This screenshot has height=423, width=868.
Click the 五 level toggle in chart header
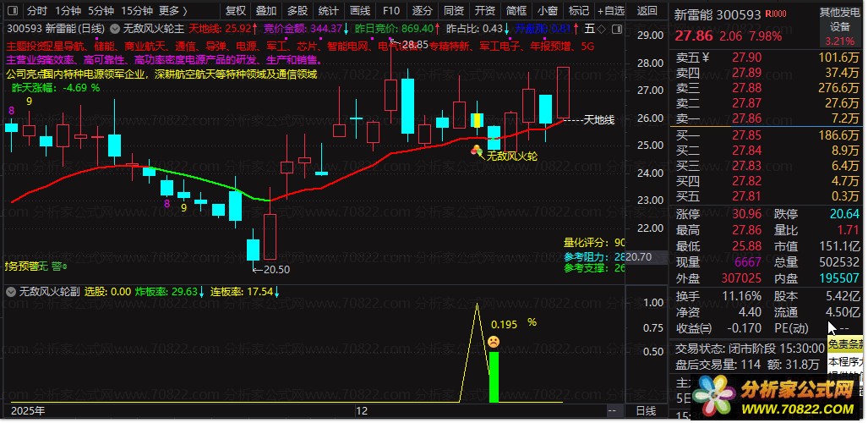coord(589,28)
